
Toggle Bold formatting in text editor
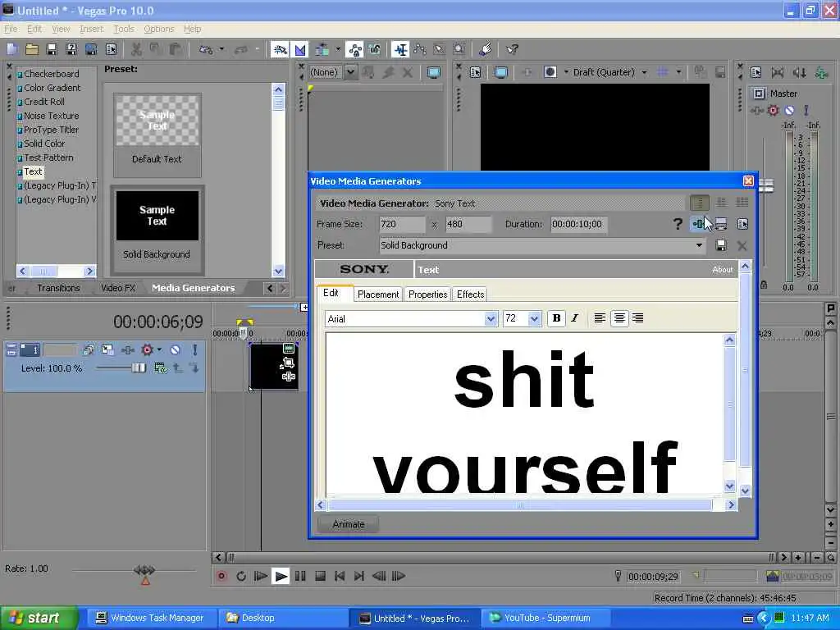(x=556, y=318)
